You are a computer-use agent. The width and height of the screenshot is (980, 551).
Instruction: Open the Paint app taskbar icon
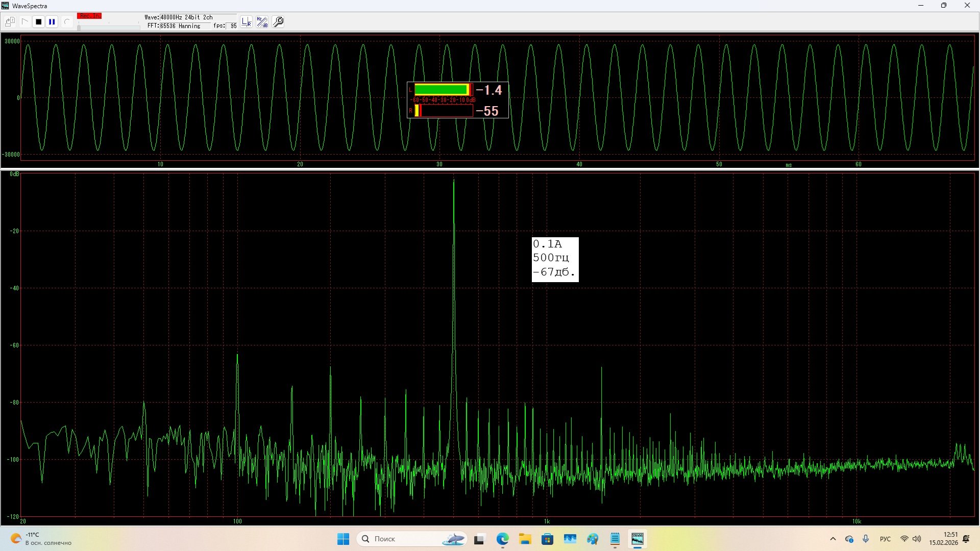coord(592,539)
